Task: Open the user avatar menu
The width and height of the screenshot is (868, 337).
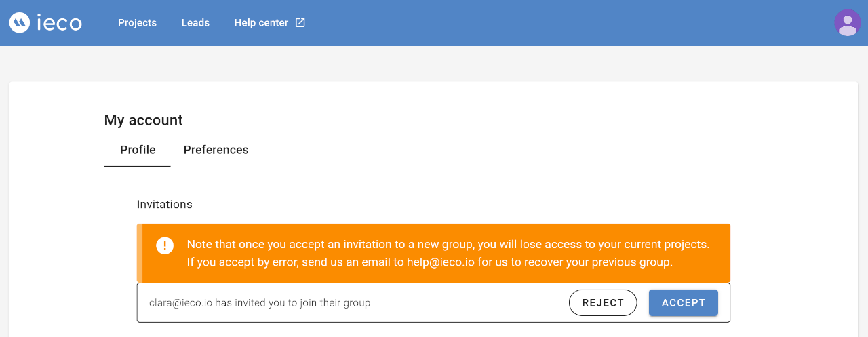Action: [x=848, y=23]
